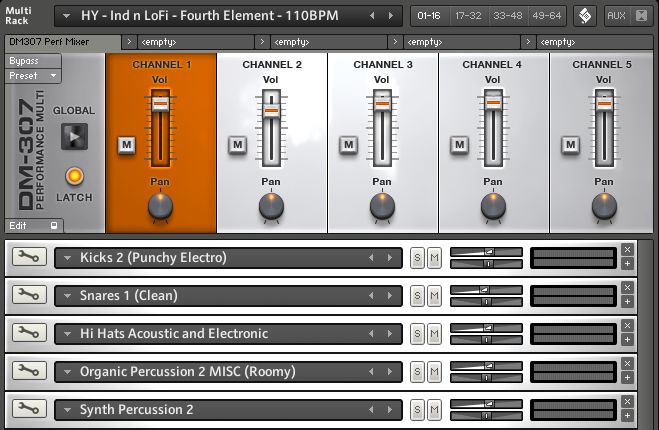Remove the Hi Hats instrument with its X

tap(627, 326)
